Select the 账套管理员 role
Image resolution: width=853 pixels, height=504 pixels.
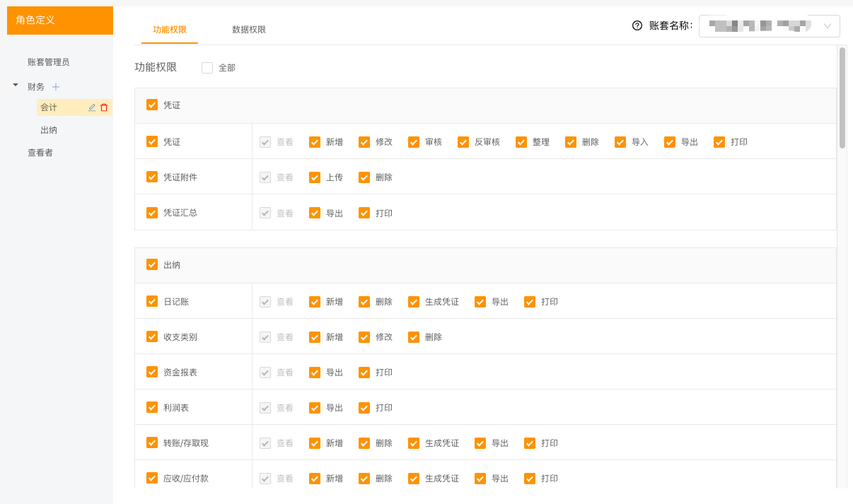click(49, 62)
